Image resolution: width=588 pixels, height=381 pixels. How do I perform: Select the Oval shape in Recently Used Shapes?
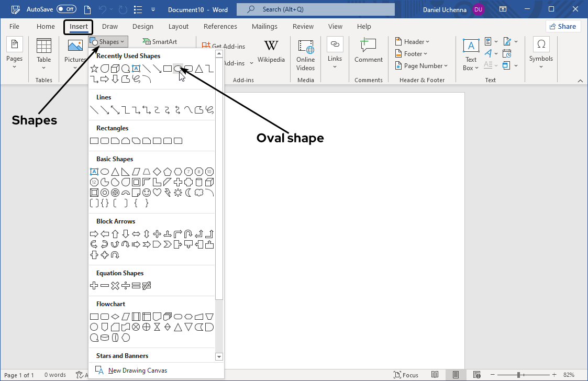click(x=177, y=69)
